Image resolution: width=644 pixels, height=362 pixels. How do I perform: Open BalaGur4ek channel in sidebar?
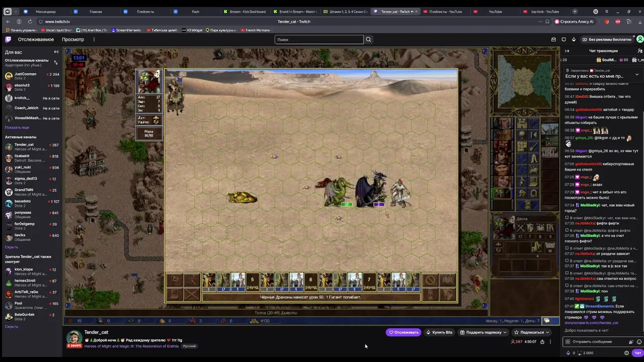[x=32, y=317]
